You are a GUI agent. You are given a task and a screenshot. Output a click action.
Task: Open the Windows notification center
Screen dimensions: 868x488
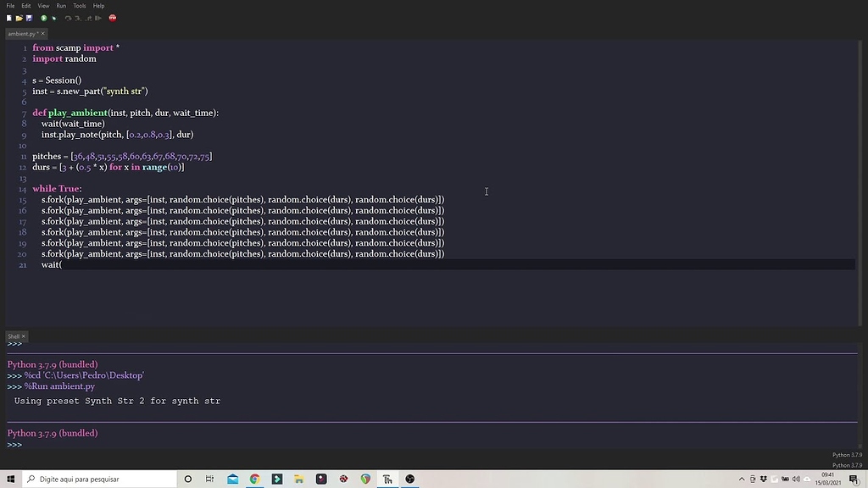pyautogui.click(x=854, y=480)
